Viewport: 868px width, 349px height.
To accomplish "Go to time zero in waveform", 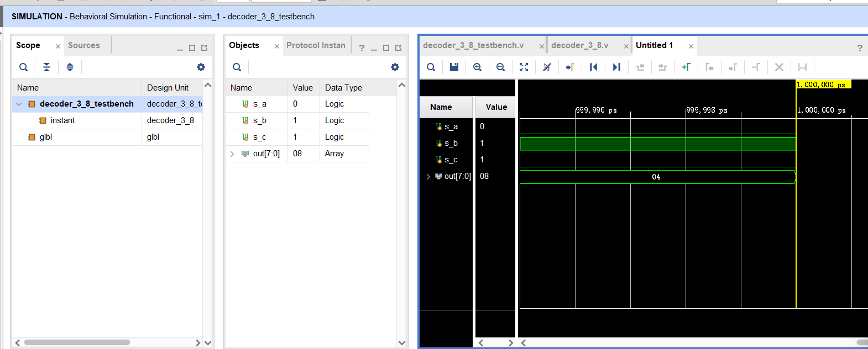I will pyautogui.click(x=593, y=67).
